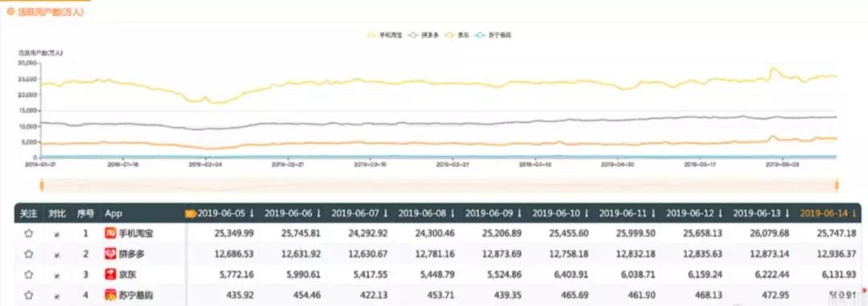Toggle the compare checkbox for 拼多多

[56, 255]
